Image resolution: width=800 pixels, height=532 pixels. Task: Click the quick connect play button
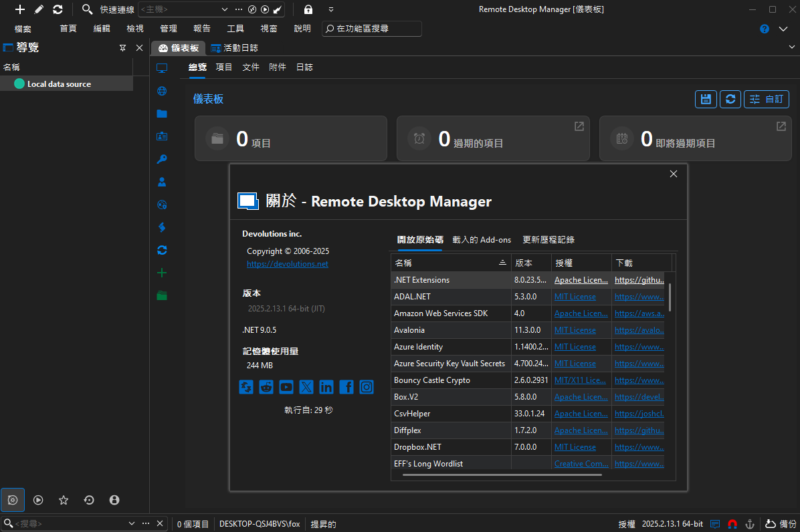[x=265, y=9]
